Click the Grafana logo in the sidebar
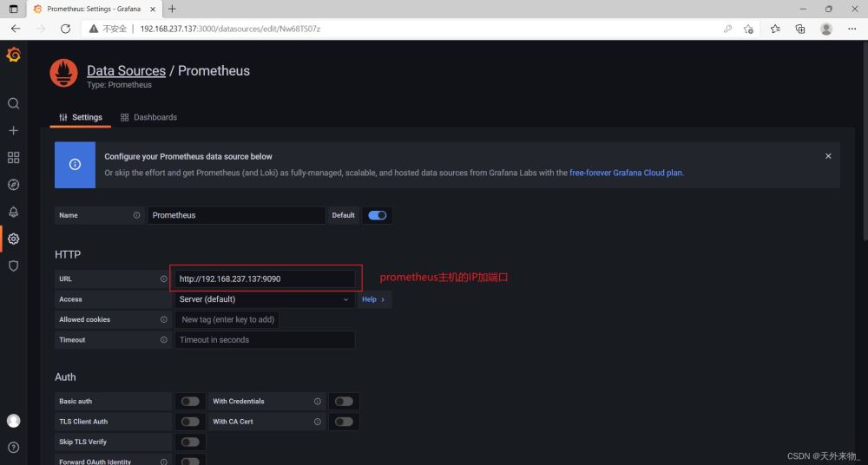 pos(13,56)
